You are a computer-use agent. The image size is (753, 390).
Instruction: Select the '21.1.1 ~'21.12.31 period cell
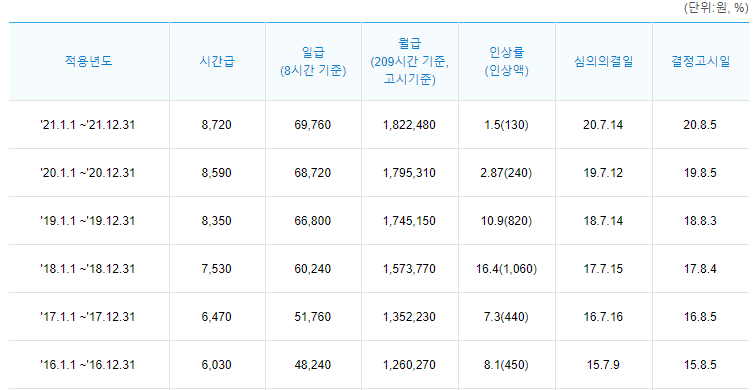(x=88, y=125)
